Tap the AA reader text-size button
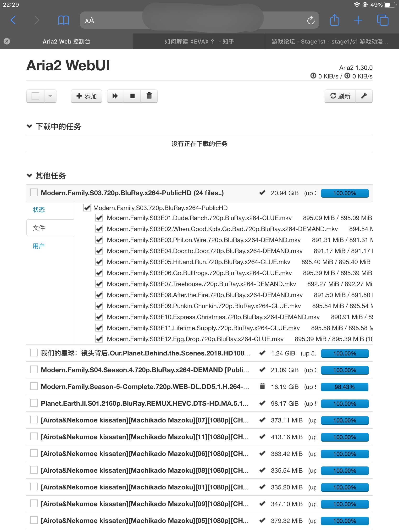Screen dimensions: 399x532 89,20
